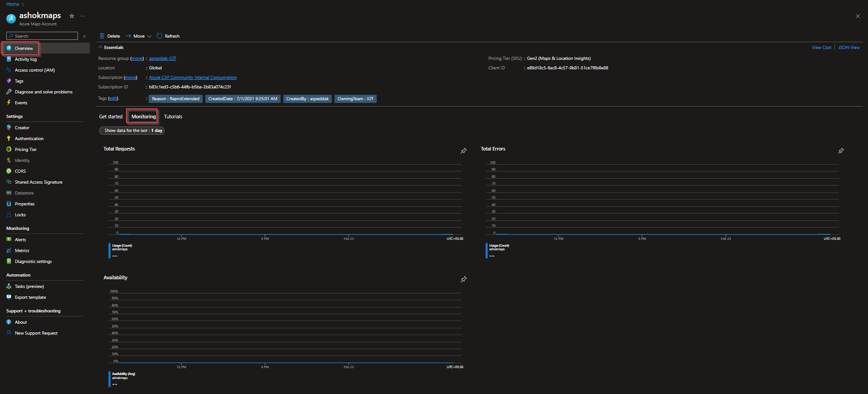Open View Cost link

(x=821, y=47)
